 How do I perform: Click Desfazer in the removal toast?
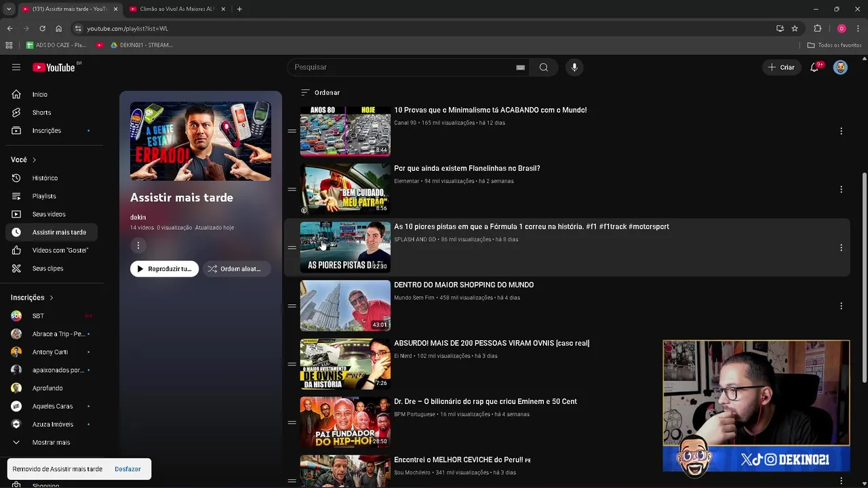[x=127, y=469]
